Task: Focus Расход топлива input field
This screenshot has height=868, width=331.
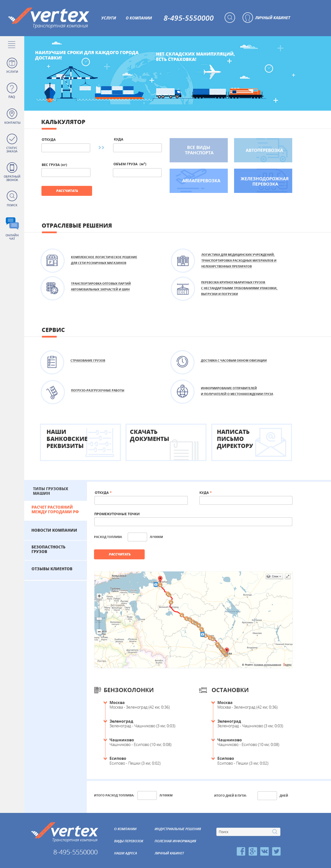Action: click(x=137, y=537)
